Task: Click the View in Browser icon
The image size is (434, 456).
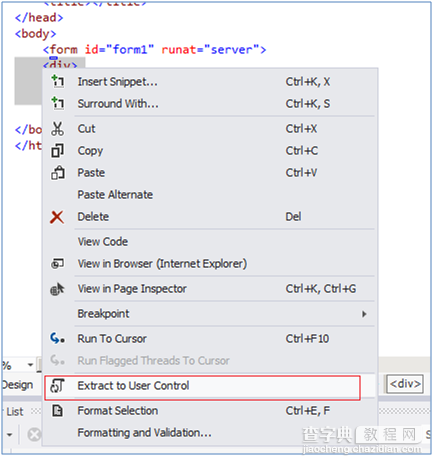Action: coord(57,264)
